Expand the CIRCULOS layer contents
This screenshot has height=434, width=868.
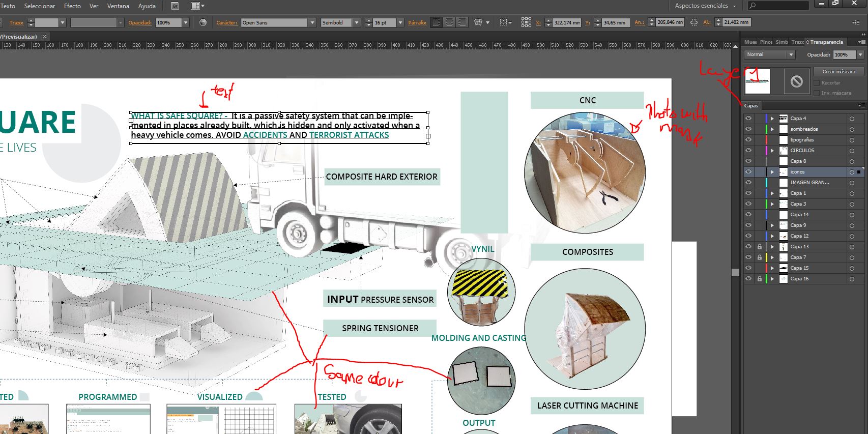click(772, 151)
